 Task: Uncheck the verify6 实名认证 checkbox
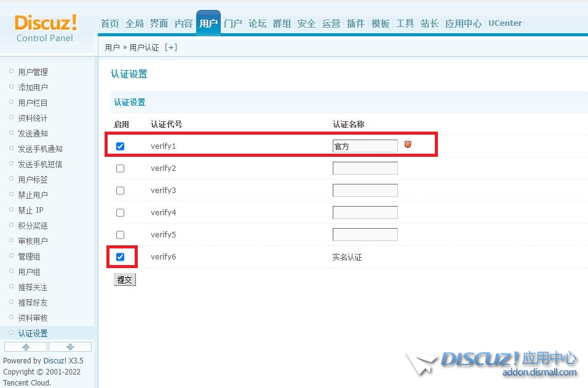(121, 257)
